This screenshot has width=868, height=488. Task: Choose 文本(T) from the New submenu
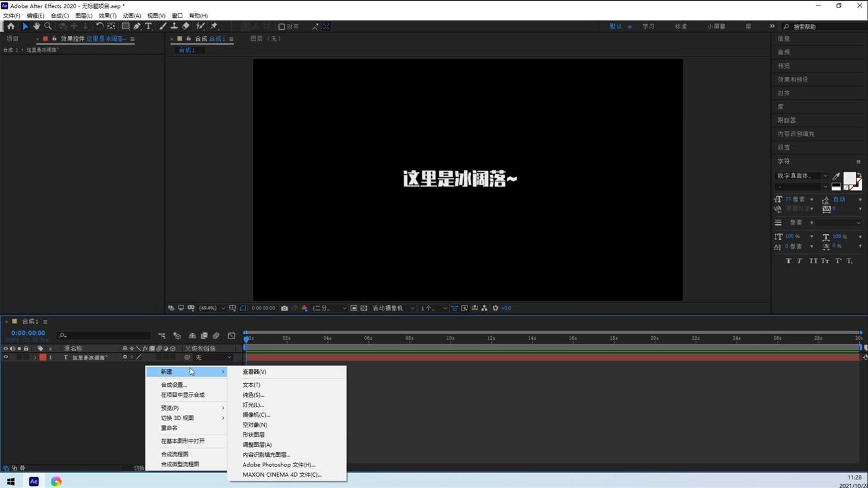coord(251,384)
